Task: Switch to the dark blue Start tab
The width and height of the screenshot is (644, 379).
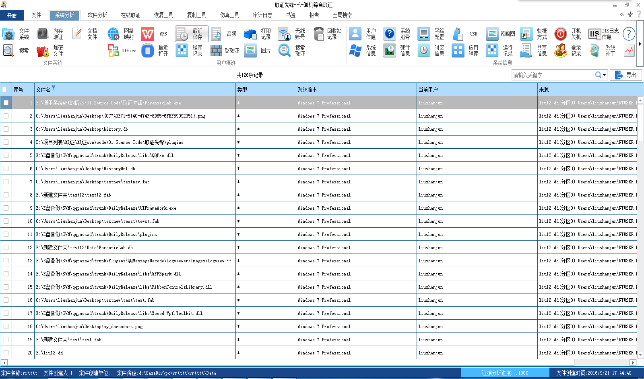Action: tap(12, 15)
